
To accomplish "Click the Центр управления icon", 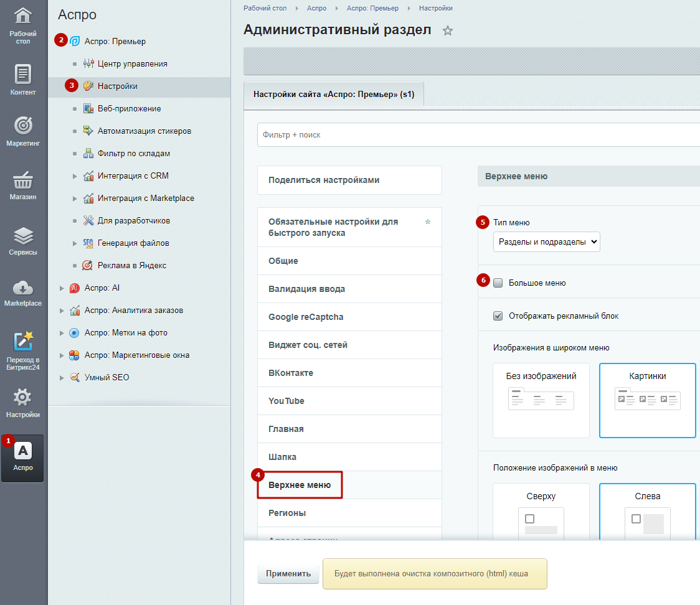I will [88, 64].
